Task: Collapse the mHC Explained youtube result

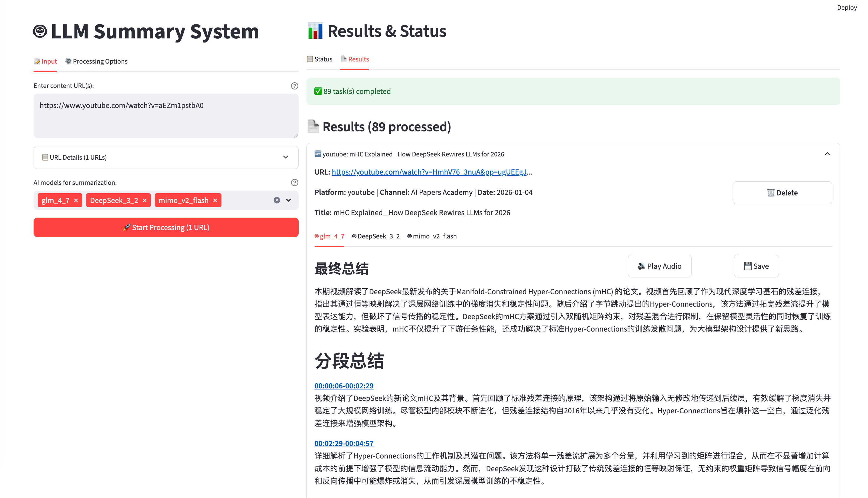Action: click(827, 154)
